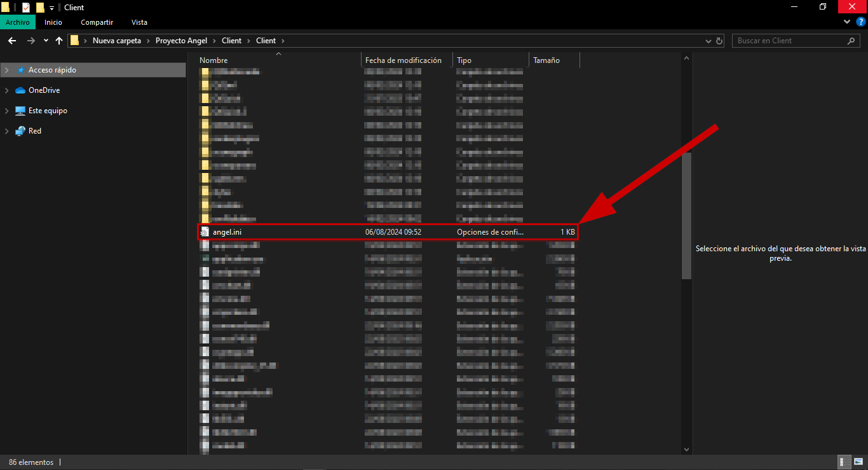This screenshot has height=470, width=868.
Task: Click the Buscar en Client search box
Action: pos(788,41)
